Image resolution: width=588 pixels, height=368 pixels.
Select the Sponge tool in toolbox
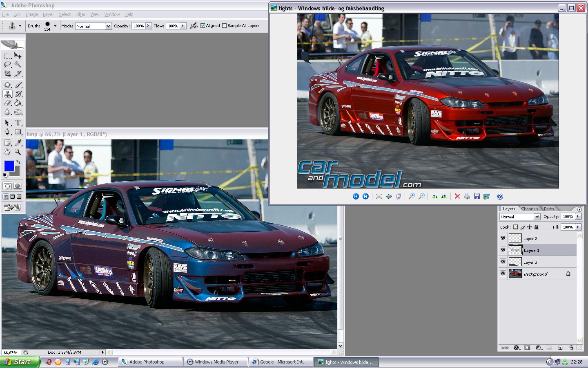click(x=18, y=112)
